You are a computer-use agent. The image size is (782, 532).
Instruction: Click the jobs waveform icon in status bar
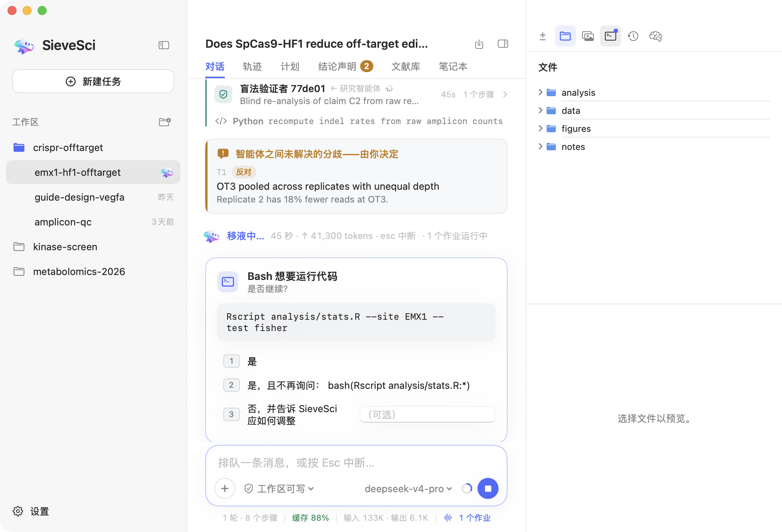[448, 518]
